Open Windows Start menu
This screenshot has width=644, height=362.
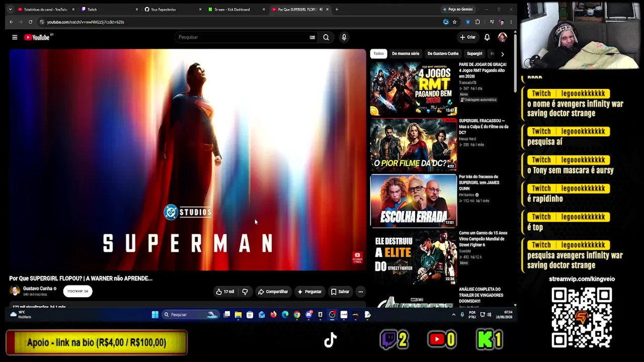155,315
